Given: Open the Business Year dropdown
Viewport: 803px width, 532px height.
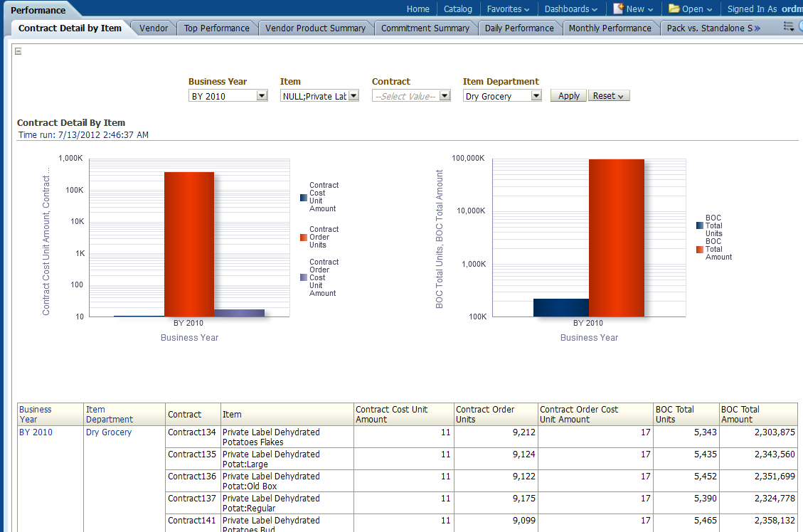Looking at the screenshot, I should pyautogui.click(x=262, y=96).
